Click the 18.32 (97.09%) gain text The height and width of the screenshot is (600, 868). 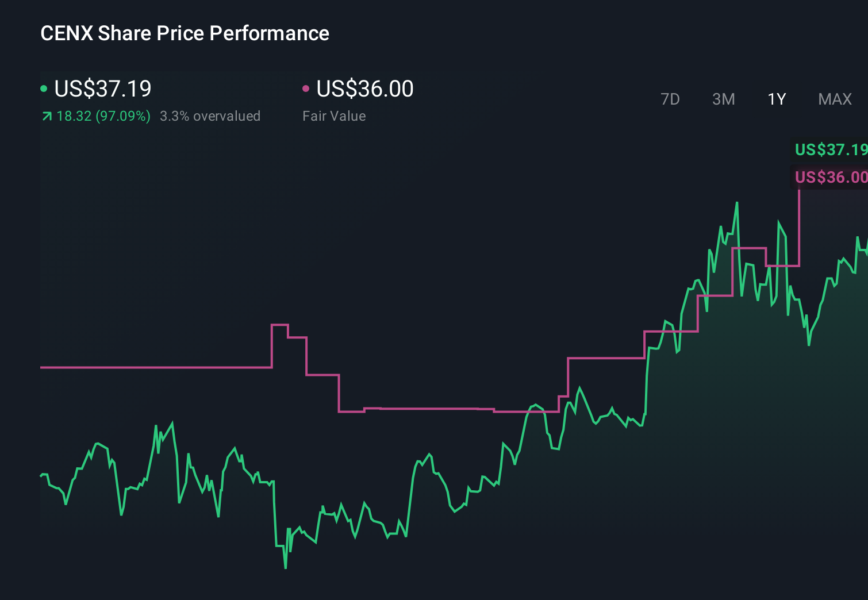pos(102,116)
